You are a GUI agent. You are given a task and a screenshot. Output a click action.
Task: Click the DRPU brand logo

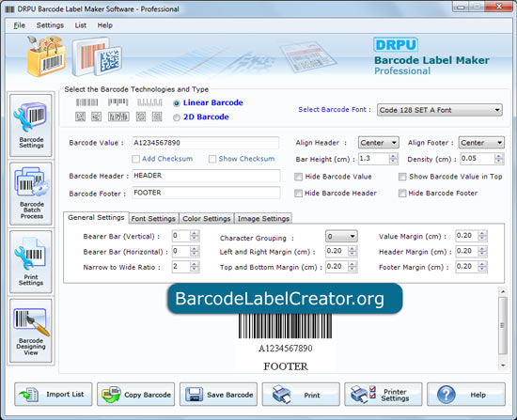pyautogui.click(x=396, y=45)
